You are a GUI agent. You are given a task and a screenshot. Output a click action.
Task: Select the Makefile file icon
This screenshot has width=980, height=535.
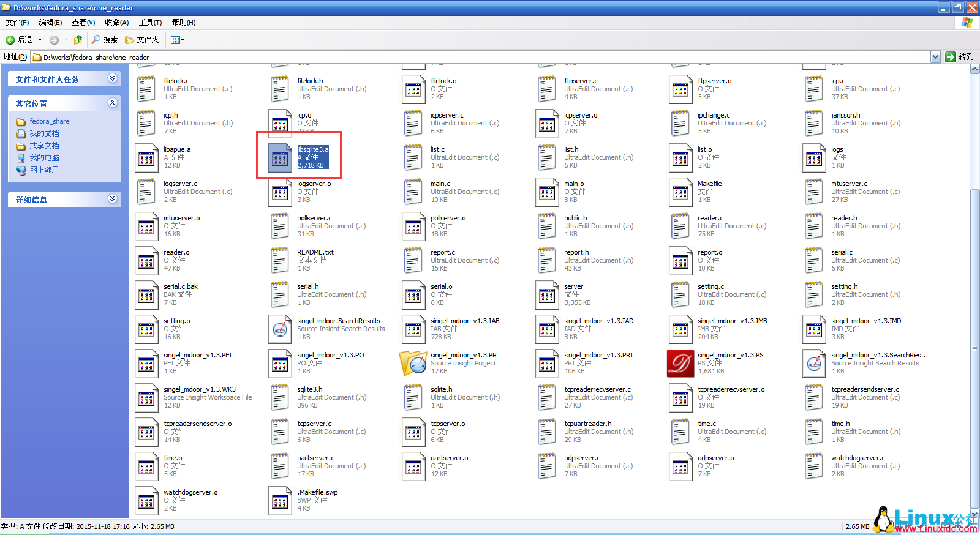[680, 192]
